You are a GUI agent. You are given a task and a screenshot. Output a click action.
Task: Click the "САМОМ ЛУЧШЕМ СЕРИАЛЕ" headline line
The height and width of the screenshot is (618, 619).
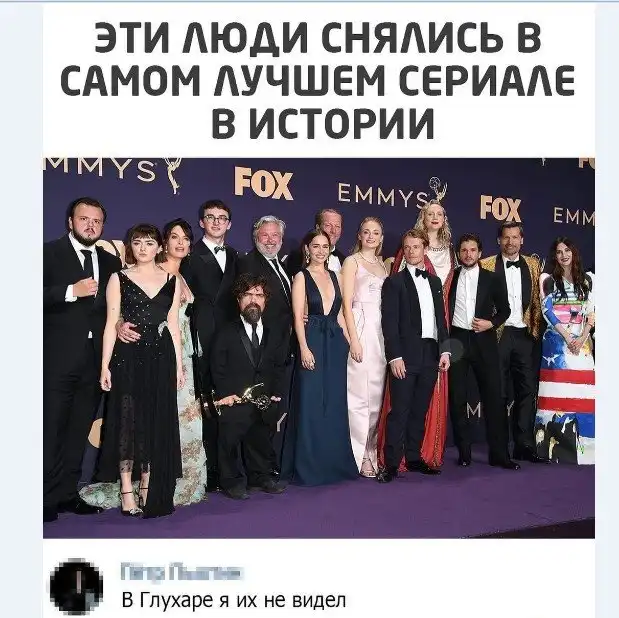[x=318, y=80]
